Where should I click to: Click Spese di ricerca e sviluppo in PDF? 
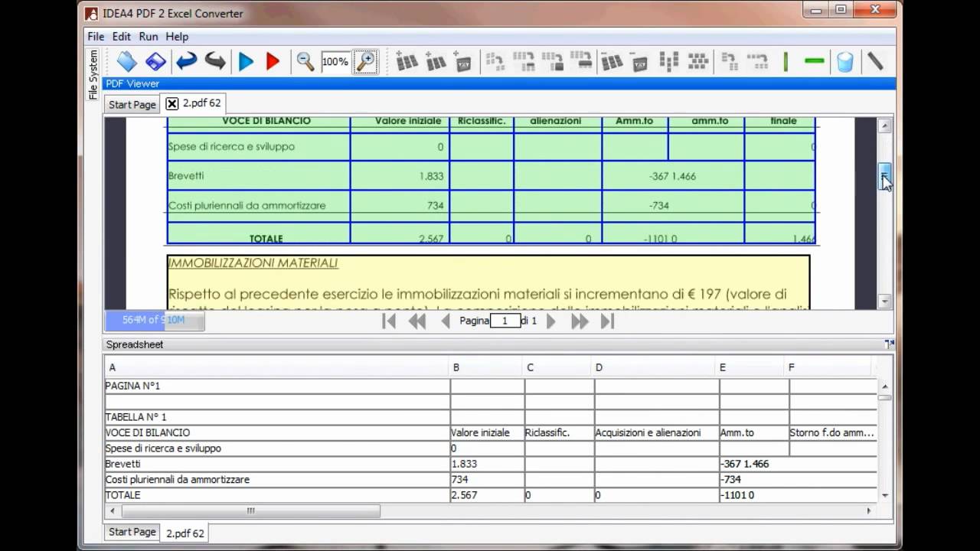[x=231, y=146]
